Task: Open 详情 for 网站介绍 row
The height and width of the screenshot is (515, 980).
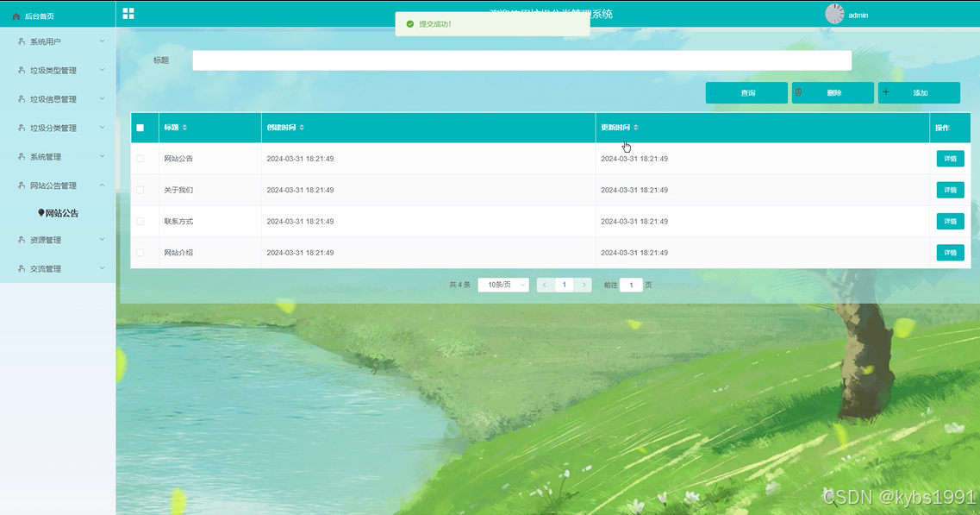Action: (x=950, y=252)
